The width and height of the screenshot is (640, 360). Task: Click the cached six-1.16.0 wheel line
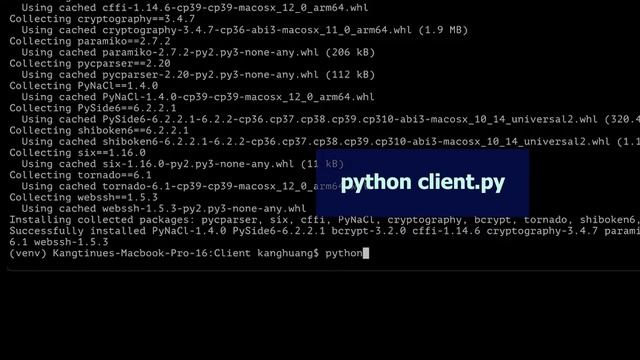(x=182, y=164)
